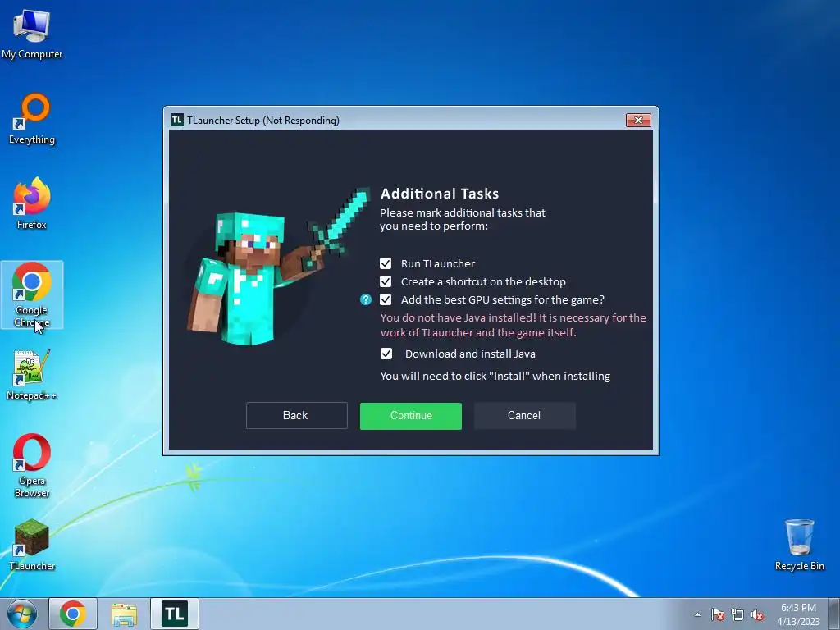
Task: Uncheck the Run TLauncher checkbox
Action: pyautogui.click(x=386, y=263)
